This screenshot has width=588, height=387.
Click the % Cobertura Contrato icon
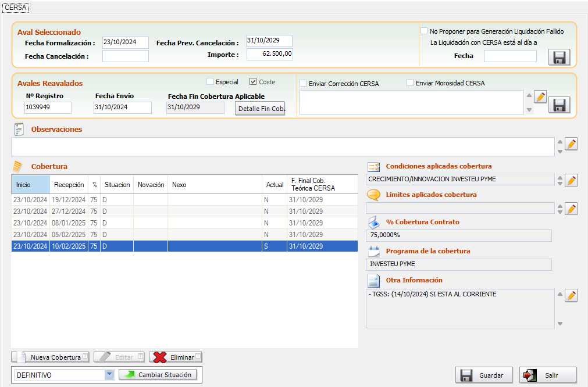coord(374,222)
